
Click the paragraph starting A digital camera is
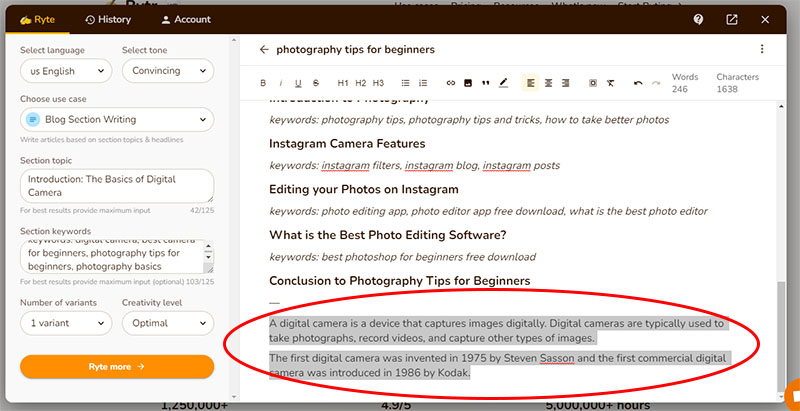(x=496, y=330)
